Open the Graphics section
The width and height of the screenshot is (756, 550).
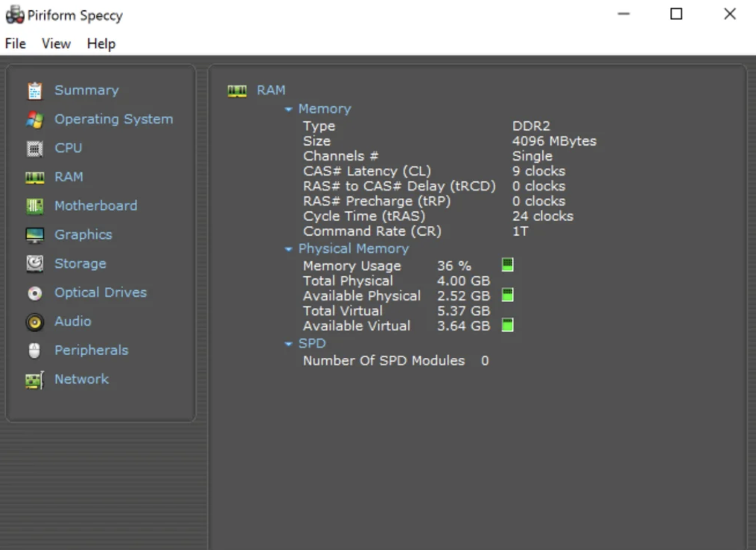click(83, 235)
